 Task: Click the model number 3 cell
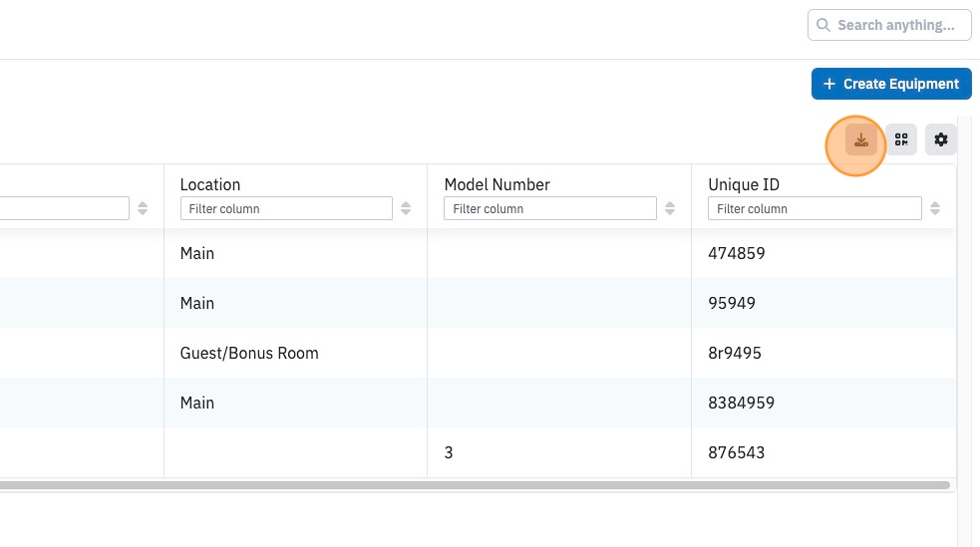tap(559, 452)
